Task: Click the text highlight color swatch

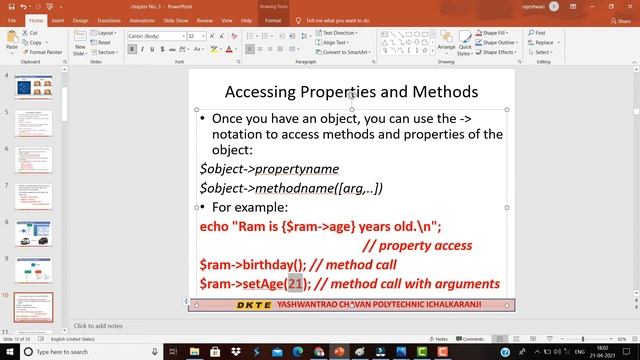Action: [x=214, y=49]
